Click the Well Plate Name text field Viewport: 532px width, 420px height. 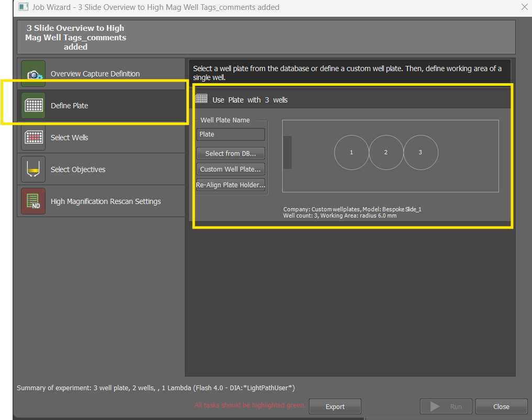pyautogui.click(x=230, y=134)
